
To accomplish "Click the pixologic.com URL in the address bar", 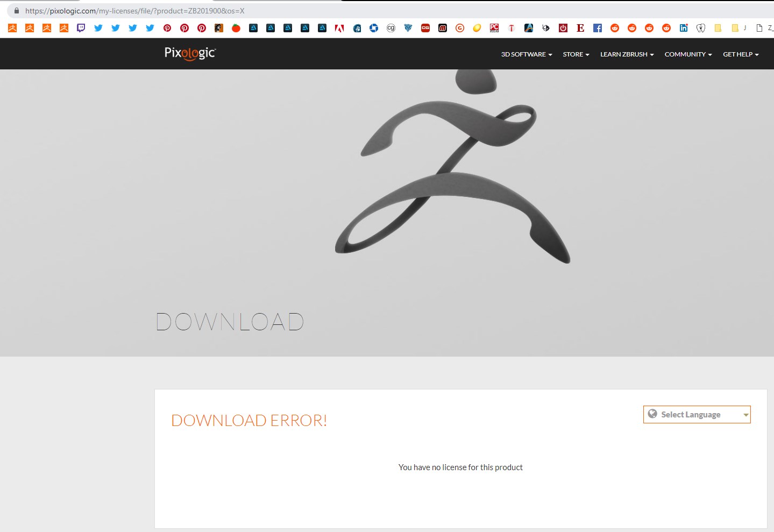I will [x=134, y=11].
